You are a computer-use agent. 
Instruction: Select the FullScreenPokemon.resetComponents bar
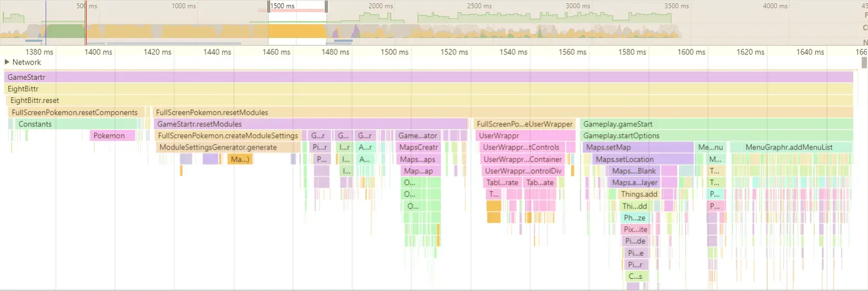click(75, 112)
